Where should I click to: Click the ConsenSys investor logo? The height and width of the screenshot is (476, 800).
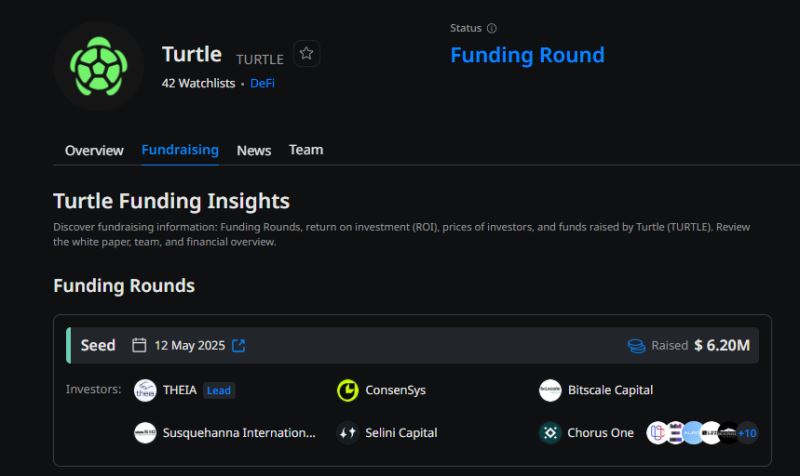pyautogui.click(x=348, y=390)
